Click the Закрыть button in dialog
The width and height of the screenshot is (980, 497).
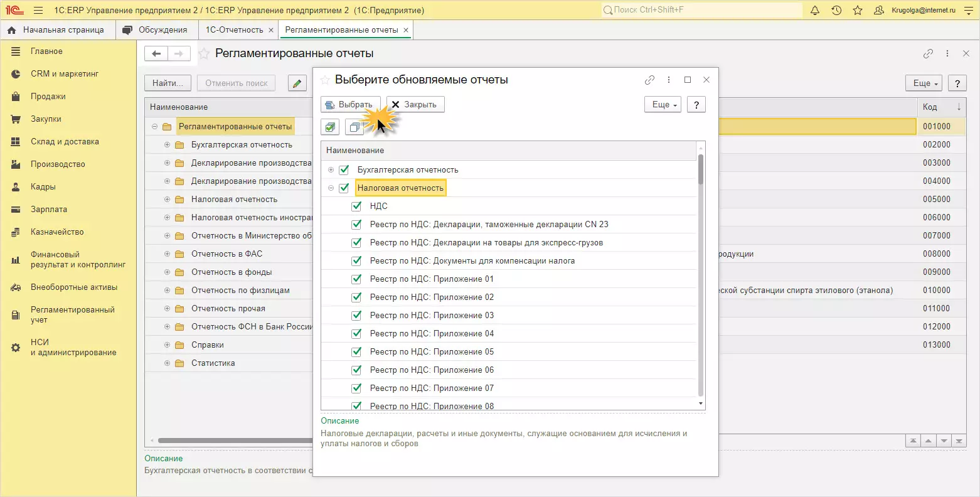tap(415, 105)
